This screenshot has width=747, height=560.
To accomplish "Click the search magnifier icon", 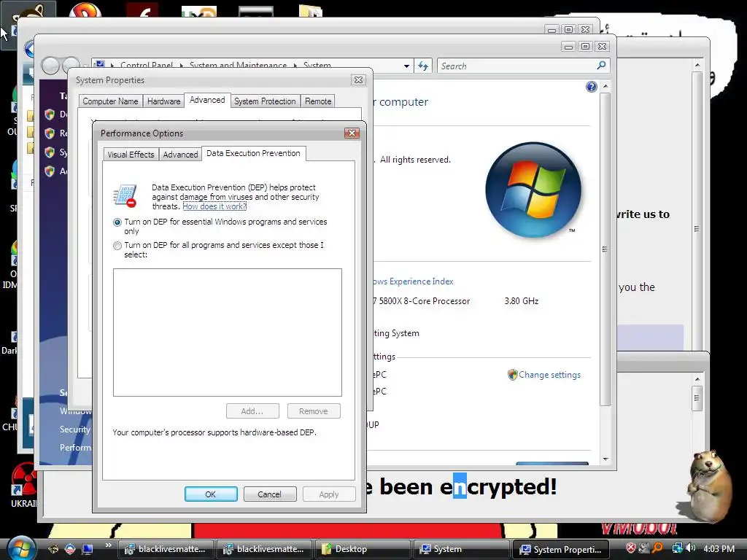I will (602, 65).
